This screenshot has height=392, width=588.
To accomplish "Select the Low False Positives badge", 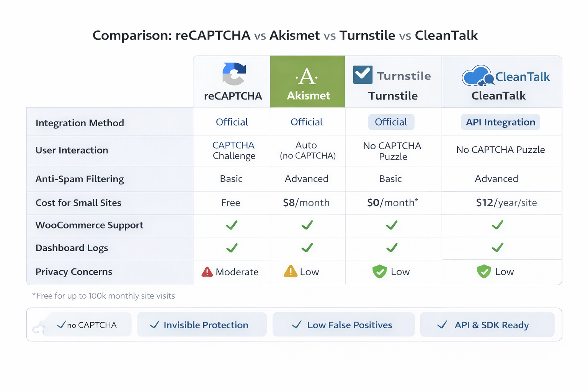I will point(343,325).
